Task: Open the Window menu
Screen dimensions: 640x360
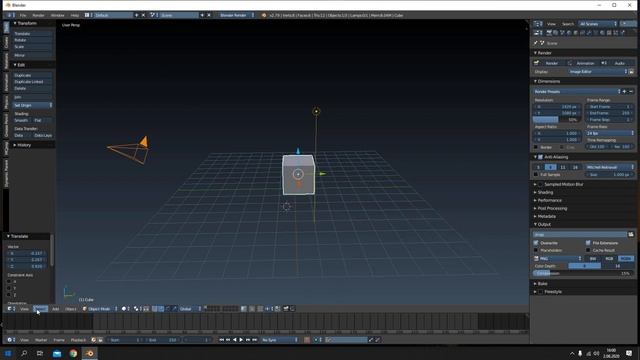Action: pos(58,15)
